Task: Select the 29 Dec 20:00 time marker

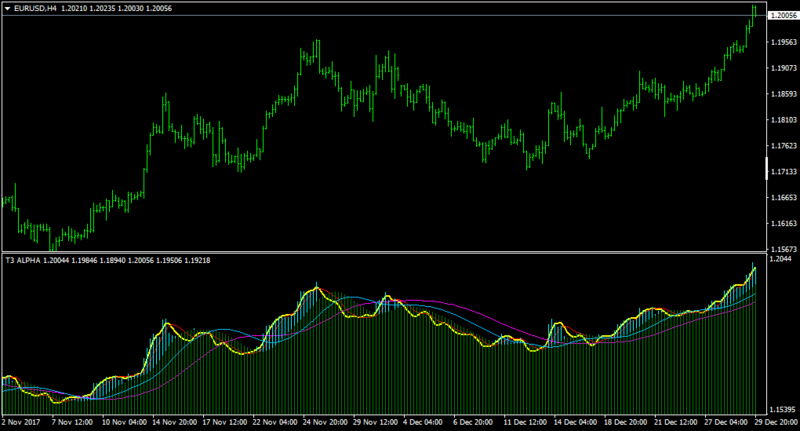Action: point(776,422)
